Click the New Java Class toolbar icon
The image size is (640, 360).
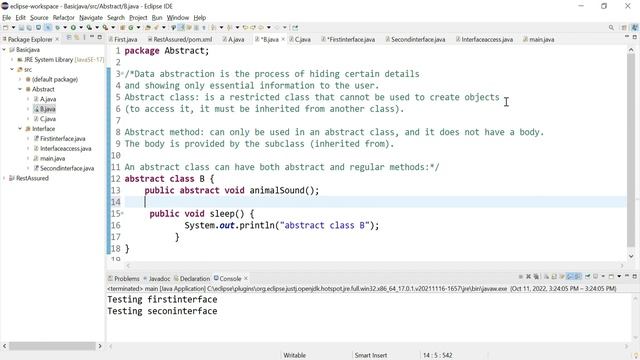coord(131,27)
